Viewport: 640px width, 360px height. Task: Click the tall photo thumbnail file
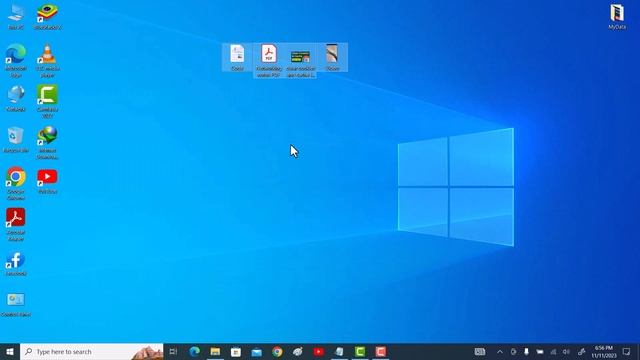coord(332,57)
